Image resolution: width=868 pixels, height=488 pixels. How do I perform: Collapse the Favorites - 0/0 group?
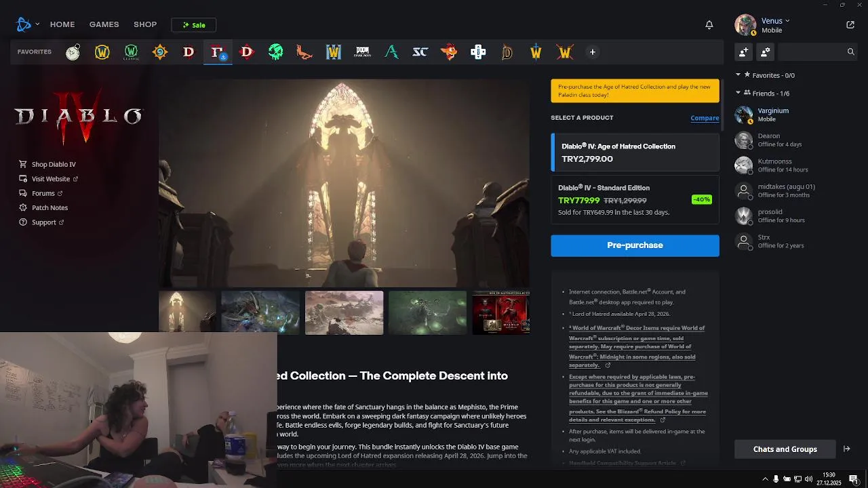(766, 75)
